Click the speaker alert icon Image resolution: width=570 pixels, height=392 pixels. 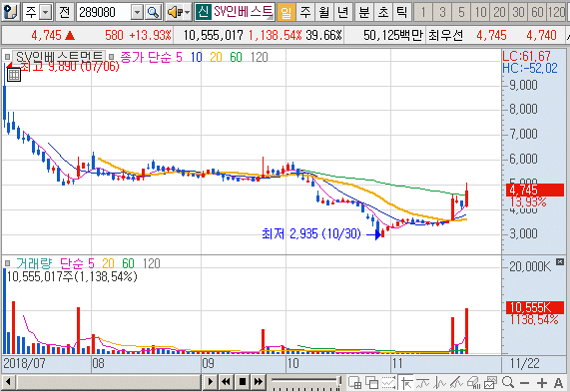click(x=175, y=12)
